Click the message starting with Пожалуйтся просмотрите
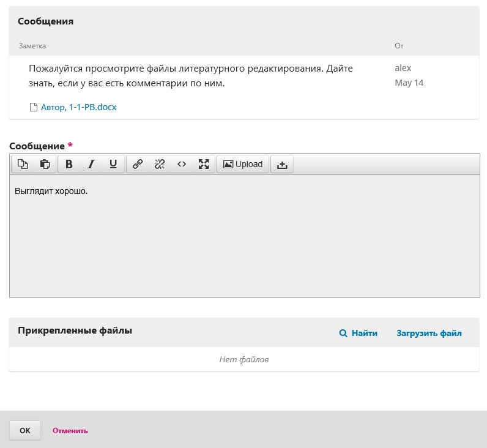Image resolution: width=487 pixels, height=448 pixels. (x=191, y=76)
